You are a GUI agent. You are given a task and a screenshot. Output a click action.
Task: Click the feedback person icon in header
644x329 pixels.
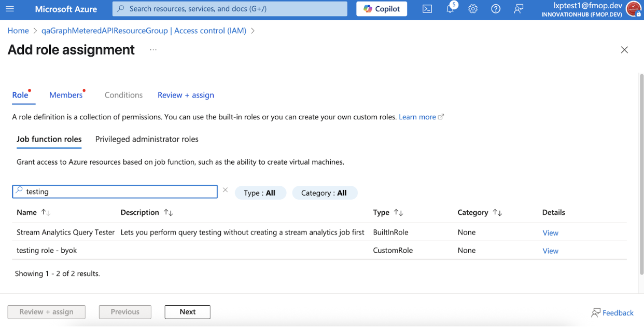[519, 9]
